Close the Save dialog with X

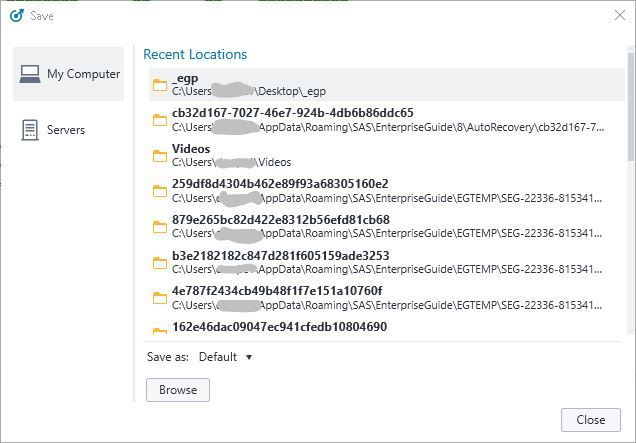(619, 16)
